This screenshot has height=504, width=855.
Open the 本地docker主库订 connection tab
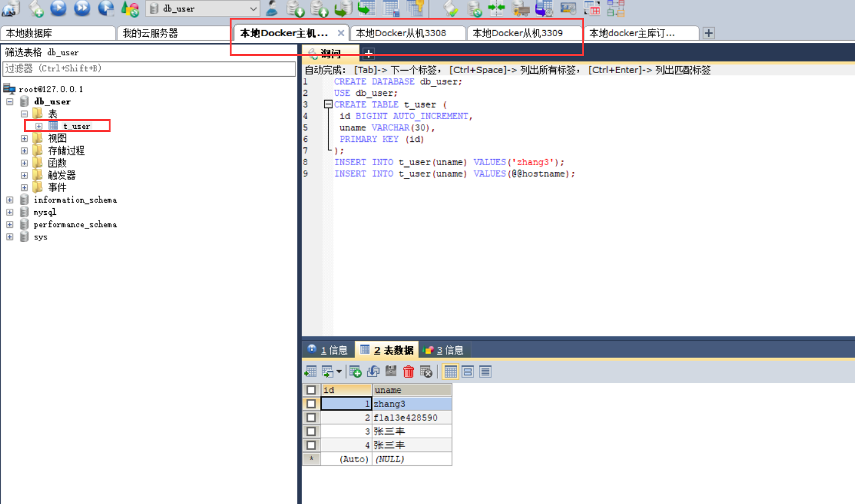coord(641,33)
